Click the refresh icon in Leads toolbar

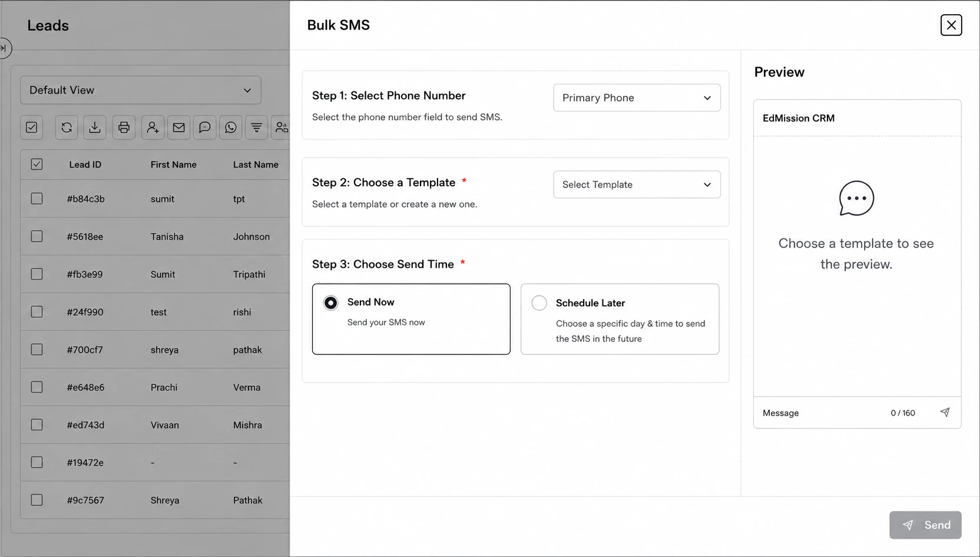[67, 127]
